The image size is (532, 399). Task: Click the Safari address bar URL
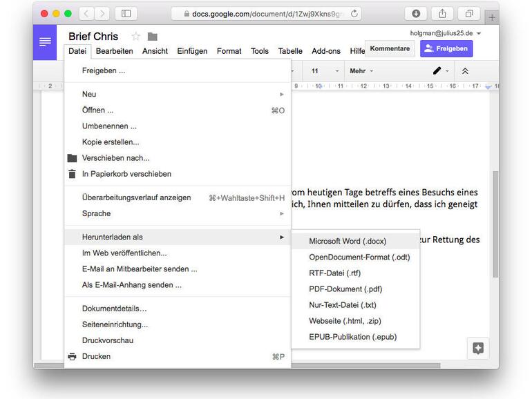(x=267, y=14)
